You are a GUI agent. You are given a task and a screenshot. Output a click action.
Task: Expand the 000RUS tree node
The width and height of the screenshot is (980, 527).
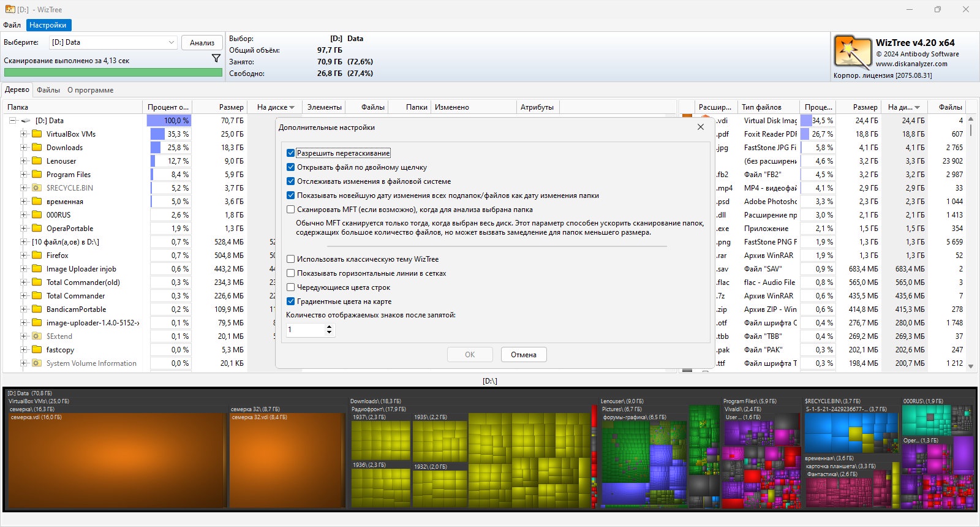pyautogui.click(x=23, y=214)
